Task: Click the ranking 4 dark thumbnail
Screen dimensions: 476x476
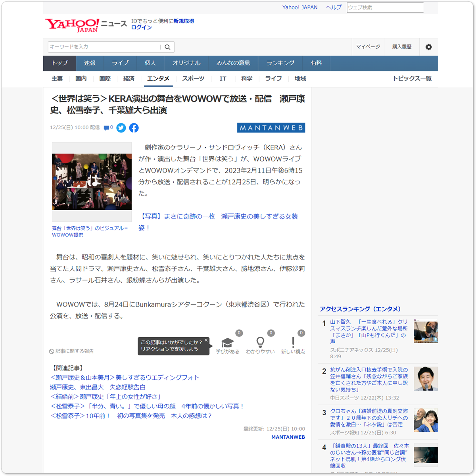Action: click(426, 455)
